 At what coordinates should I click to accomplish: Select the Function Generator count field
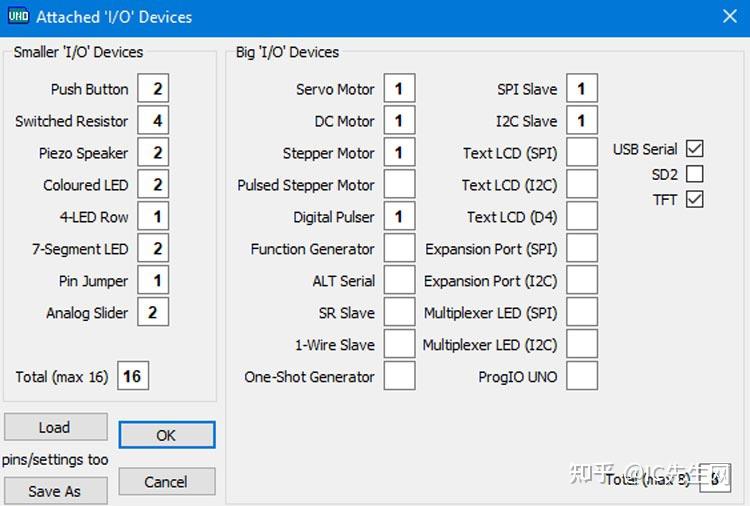399,248
